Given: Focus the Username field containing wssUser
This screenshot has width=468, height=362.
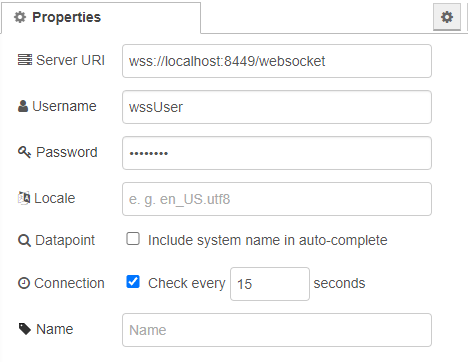Looking at the screenshot, I should coord(277,107).
